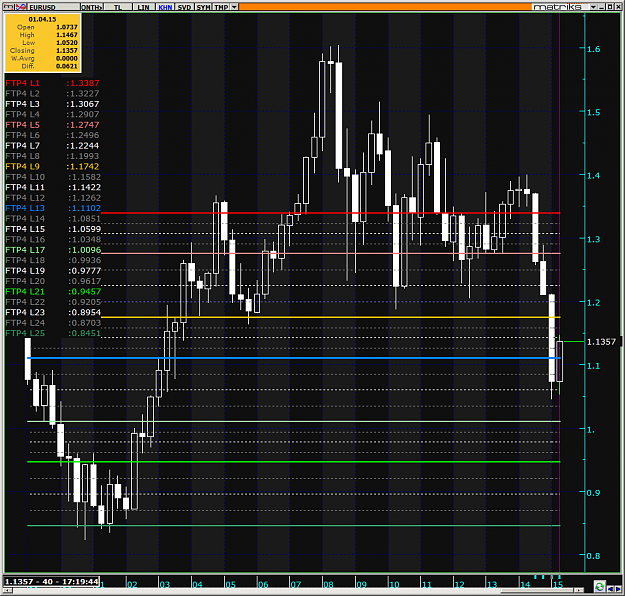
Task: Click the 01.04.15 date in info box
Action: (x=42, y=19)
